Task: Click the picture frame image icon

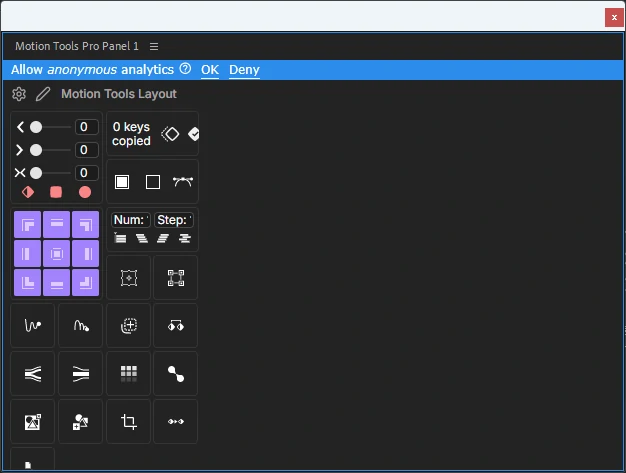Action: [33, 422]
